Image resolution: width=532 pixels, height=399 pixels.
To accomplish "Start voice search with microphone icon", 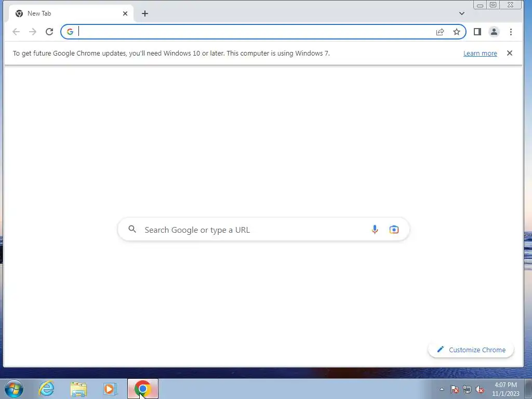I will (x=375, y=230).
